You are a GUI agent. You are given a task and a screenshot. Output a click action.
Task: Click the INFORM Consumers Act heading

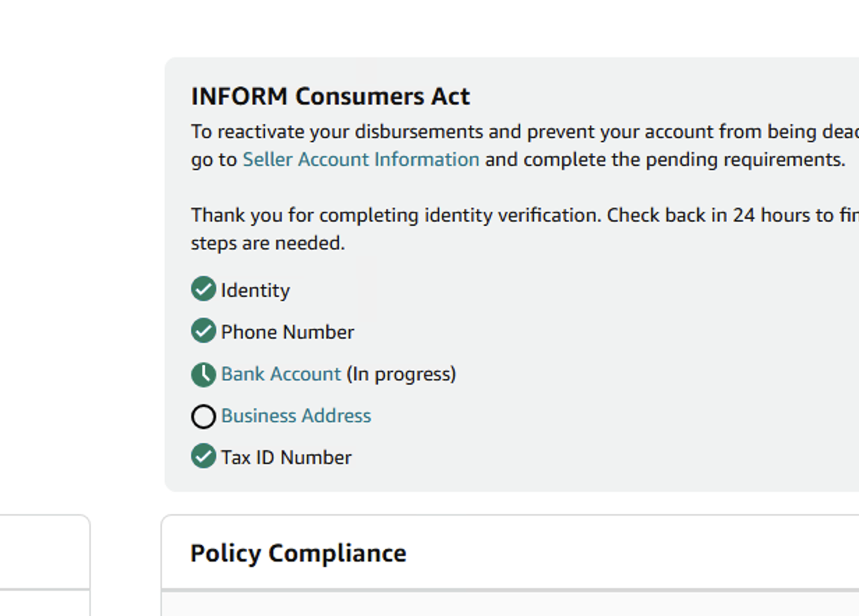click(x=330, y=96)
